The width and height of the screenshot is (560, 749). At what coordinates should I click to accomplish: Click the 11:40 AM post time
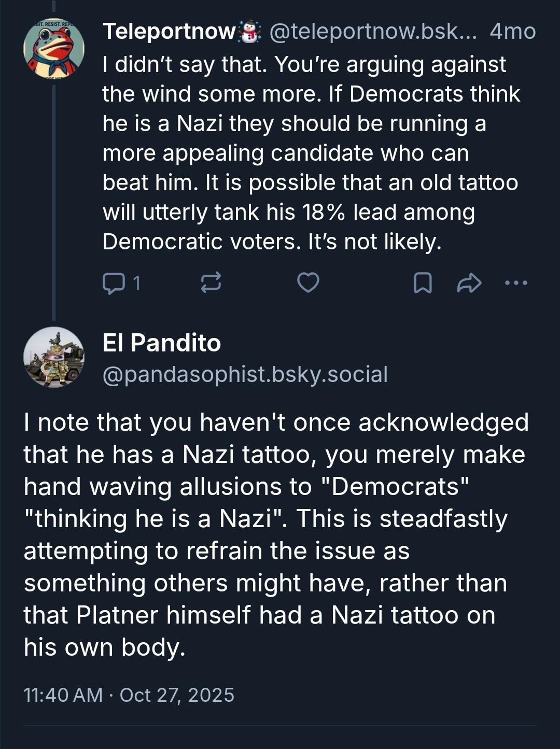click(63, 695)
